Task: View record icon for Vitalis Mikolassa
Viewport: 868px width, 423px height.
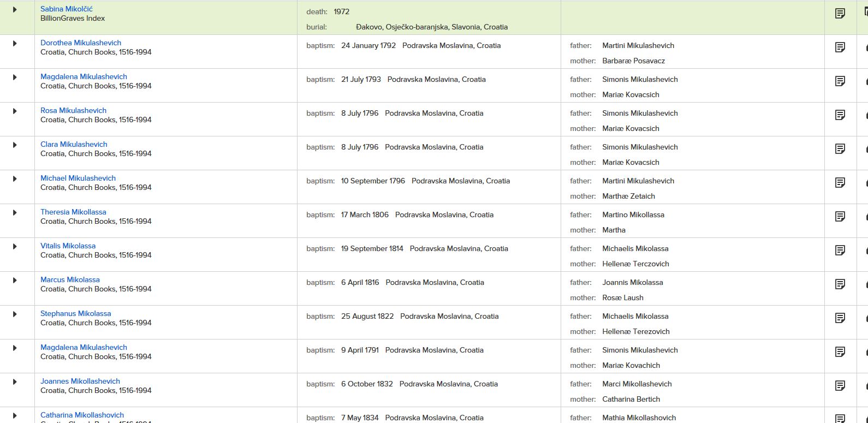Action: click(x=840, y=251)
